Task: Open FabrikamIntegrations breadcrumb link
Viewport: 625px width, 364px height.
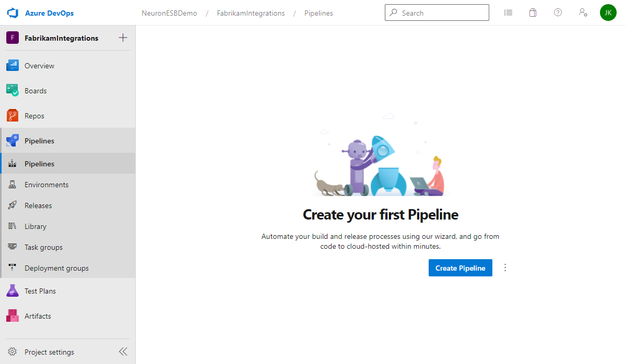Action: click(251, 13)
